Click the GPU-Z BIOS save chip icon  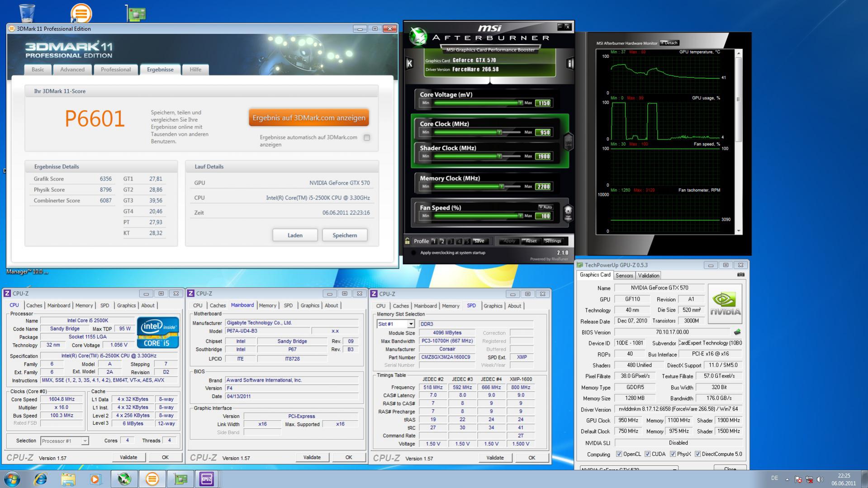pyautogui.click(x=737, y=332)
